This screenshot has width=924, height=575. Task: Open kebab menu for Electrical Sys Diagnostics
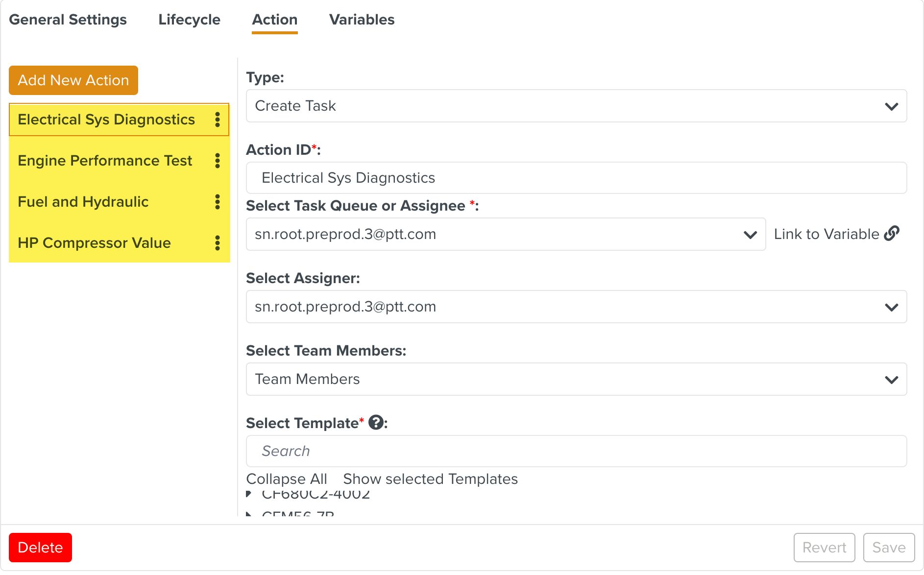pyautogui.click(x=218, y=120)
